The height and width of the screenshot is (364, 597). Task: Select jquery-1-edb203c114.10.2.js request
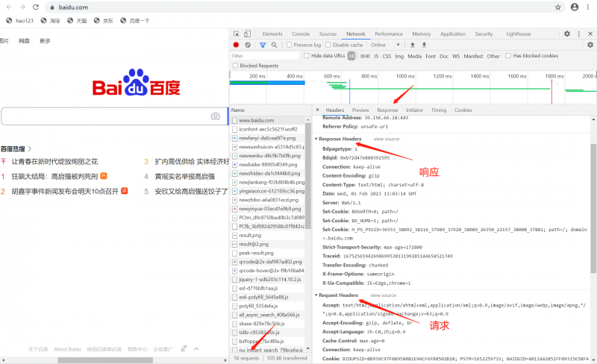pyautogui.click(x=269, y=280)
